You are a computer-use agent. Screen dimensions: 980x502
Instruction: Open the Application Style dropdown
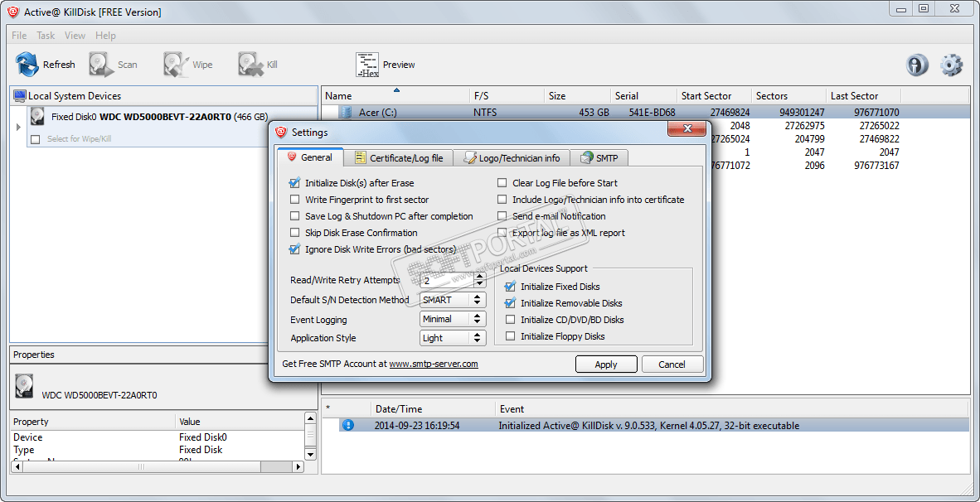pos(453,338)
